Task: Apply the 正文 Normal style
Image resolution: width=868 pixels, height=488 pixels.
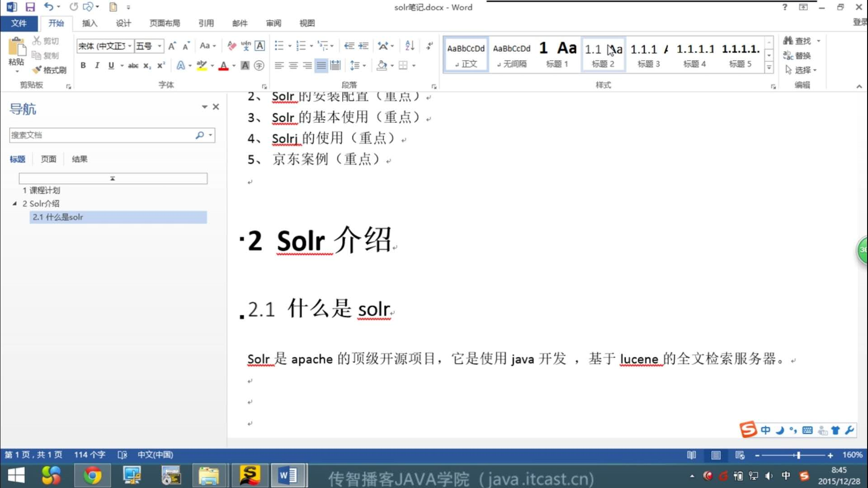Action: 466,55
